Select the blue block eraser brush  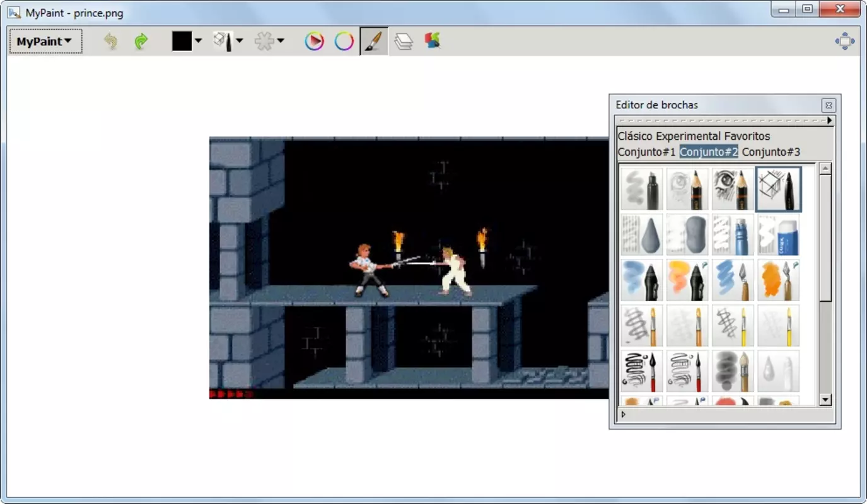click(778, 234)
